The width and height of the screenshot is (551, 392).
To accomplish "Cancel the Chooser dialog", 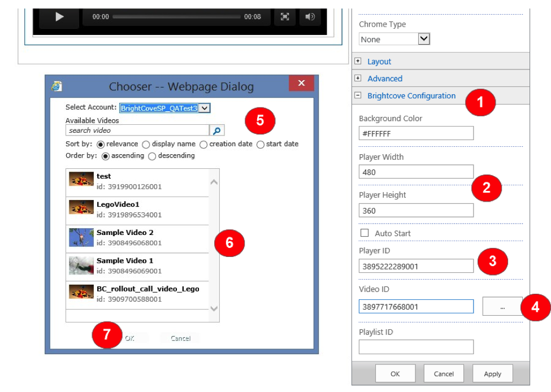I will pyautogui.click(x=180, y=338).
